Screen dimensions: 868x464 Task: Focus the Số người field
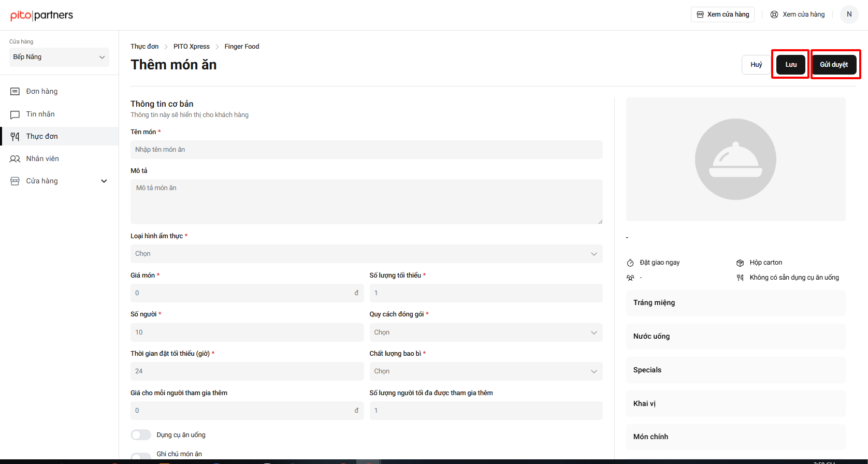[247, 332]
